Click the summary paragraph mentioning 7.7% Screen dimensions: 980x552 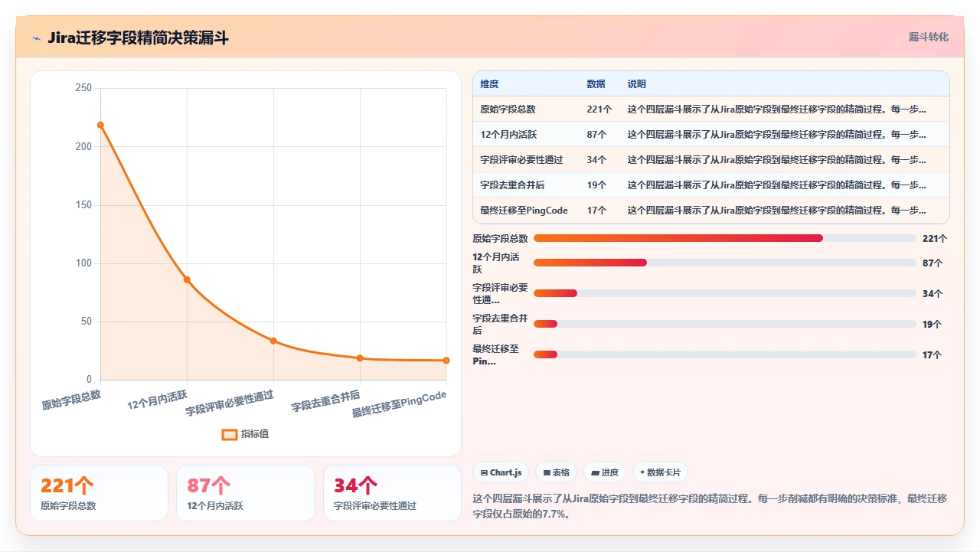click(x=710, y=506)
